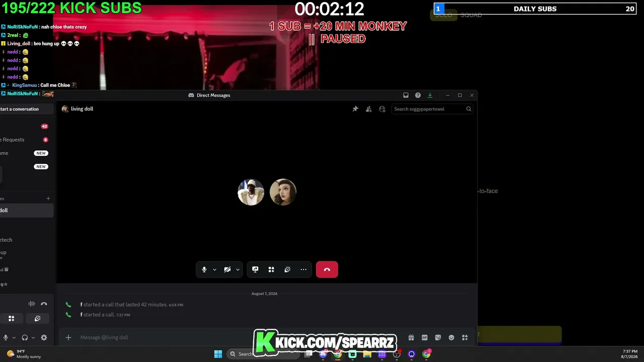Image resolution: width=644 pixels, height=362 pixels.
Task: Select the white-outfit user avatar in call
Action: 251,192
